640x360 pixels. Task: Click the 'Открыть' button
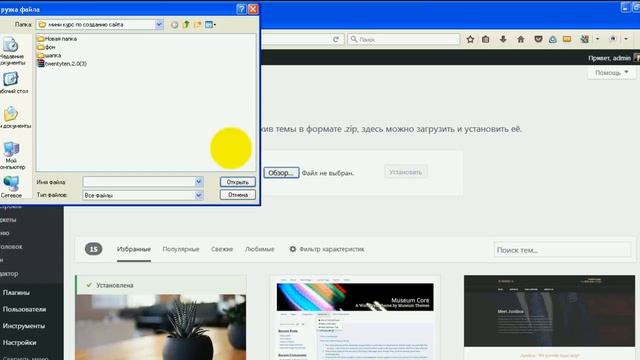(x=238, y=182)
